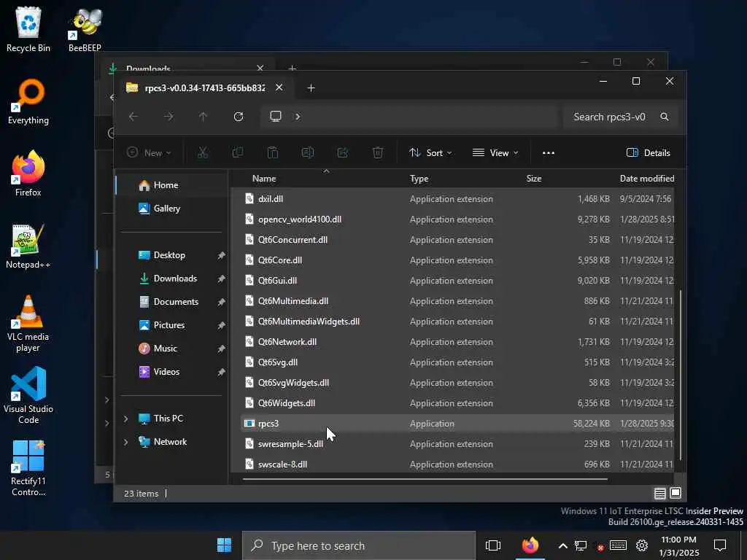Viewport: 747px width, 560px height.
Task: Open the View dropdown menu
Action: (x=495, y=153)
